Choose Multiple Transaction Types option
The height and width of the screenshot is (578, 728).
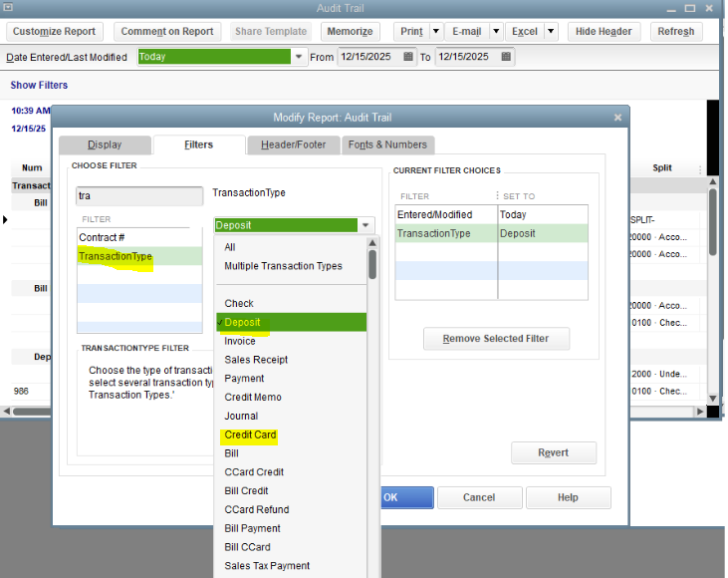[x=291, y=266]
